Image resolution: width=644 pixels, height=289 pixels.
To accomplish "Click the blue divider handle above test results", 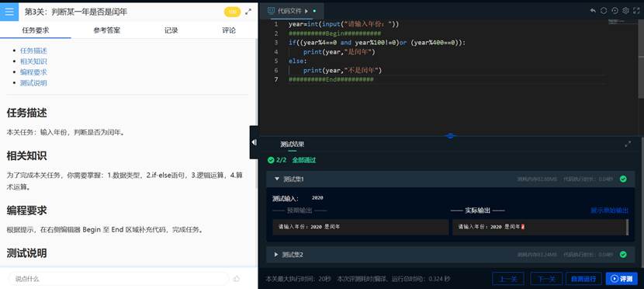I will pos(451,136).
